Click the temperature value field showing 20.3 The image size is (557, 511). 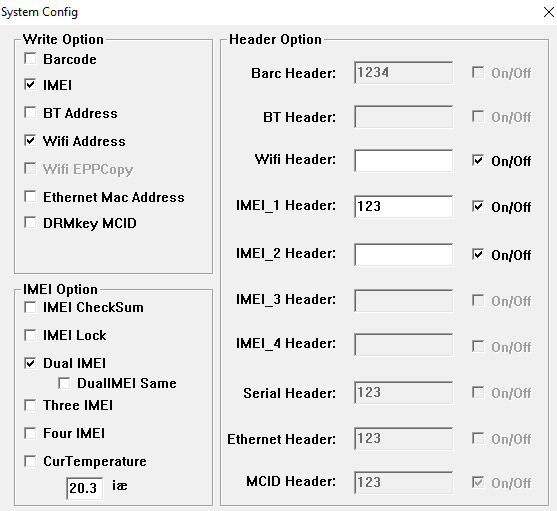[85, 488]
